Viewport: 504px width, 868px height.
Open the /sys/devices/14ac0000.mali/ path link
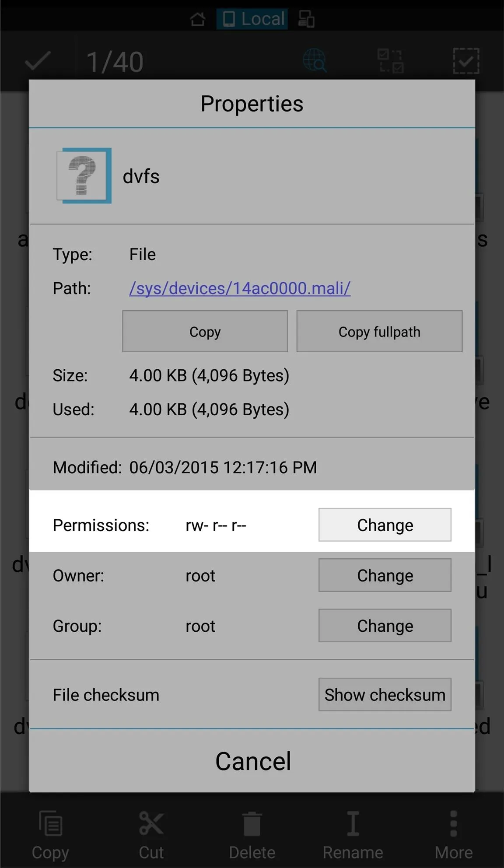coord(240,288)
